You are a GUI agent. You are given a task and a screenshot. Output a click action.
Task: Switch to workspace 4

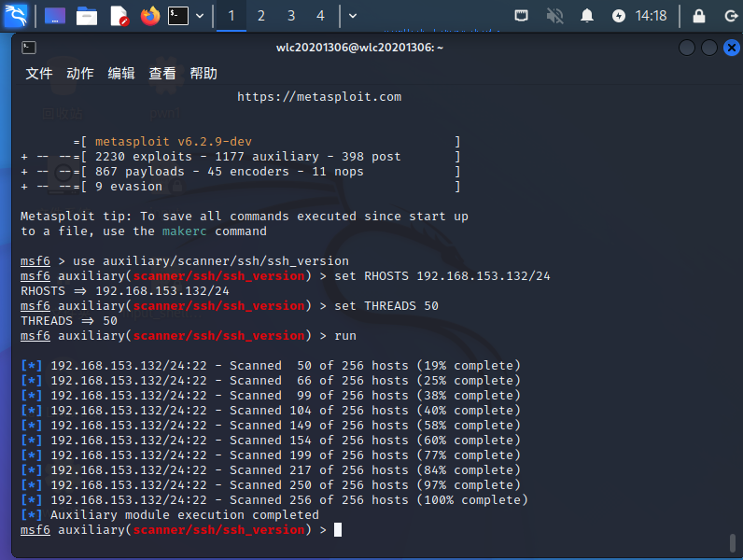coord(321,16)
